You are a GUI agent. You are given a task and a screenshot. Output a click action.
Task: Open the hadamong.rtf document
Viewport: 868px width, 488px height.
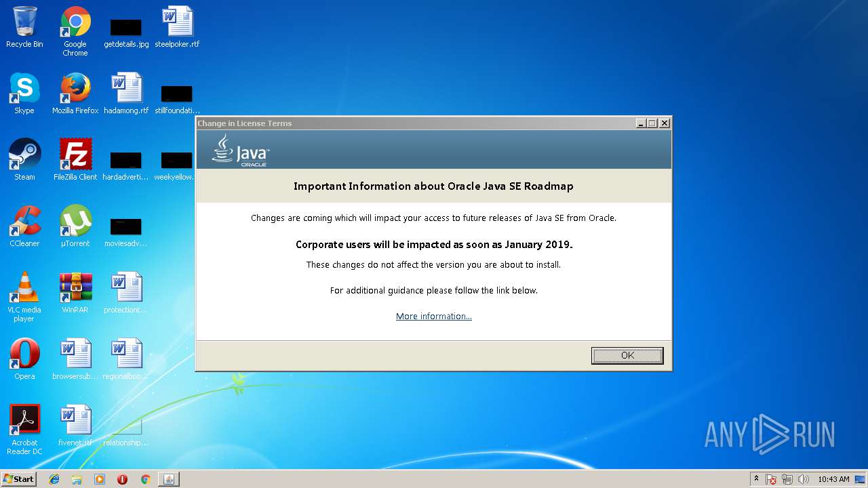(126, 94)
